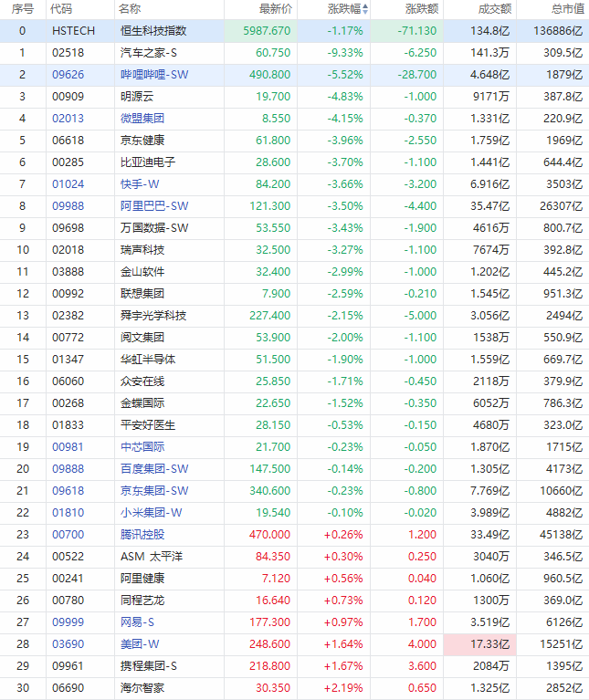589x700 pixels.
Task: Click the 序号 column header
Action: [x=23, y=9]
